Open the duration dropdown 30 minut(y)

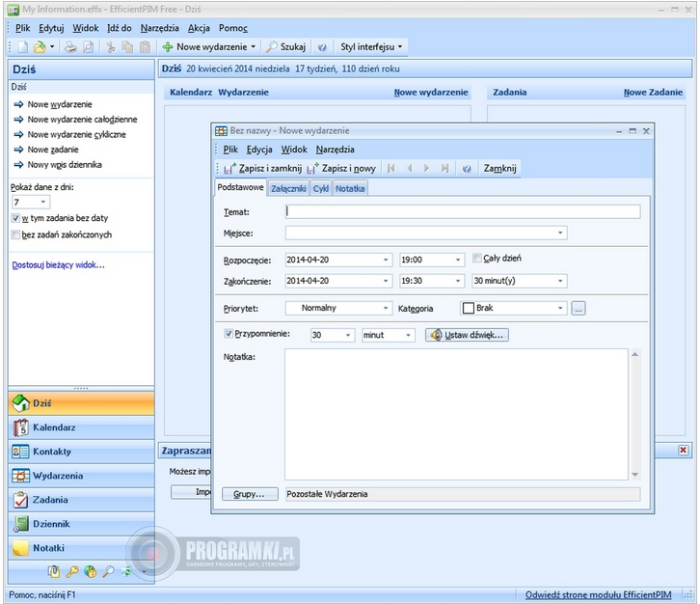(x=560, y=281)
